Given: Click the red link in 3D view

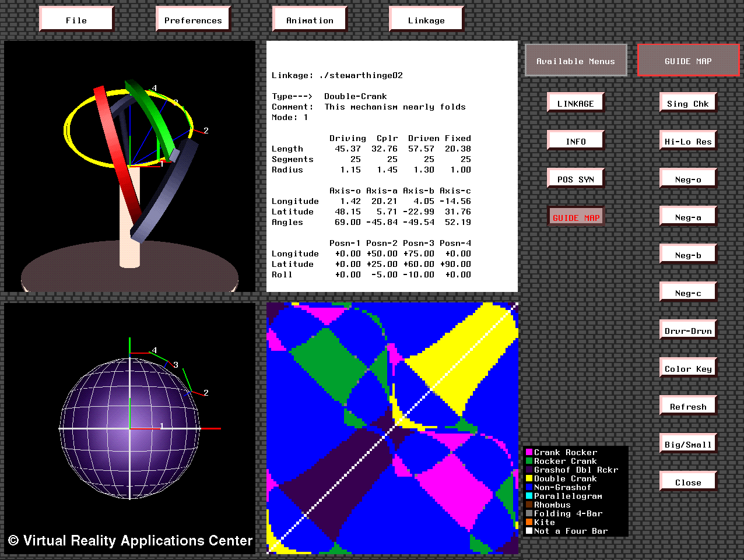Looking at the screenshot, I should coord(117,152).
